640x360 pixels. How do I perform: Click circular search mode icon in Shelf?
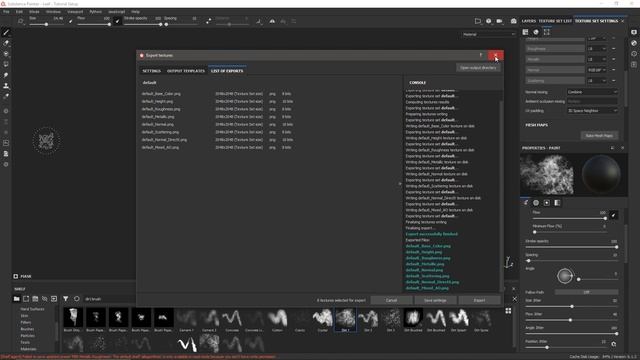click(76, 299)
